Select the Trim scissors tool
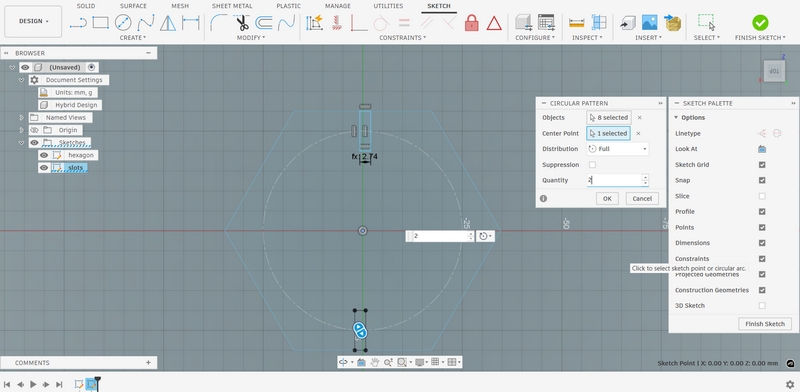This screenshot has height=392, width=800. tap(241, 22)
